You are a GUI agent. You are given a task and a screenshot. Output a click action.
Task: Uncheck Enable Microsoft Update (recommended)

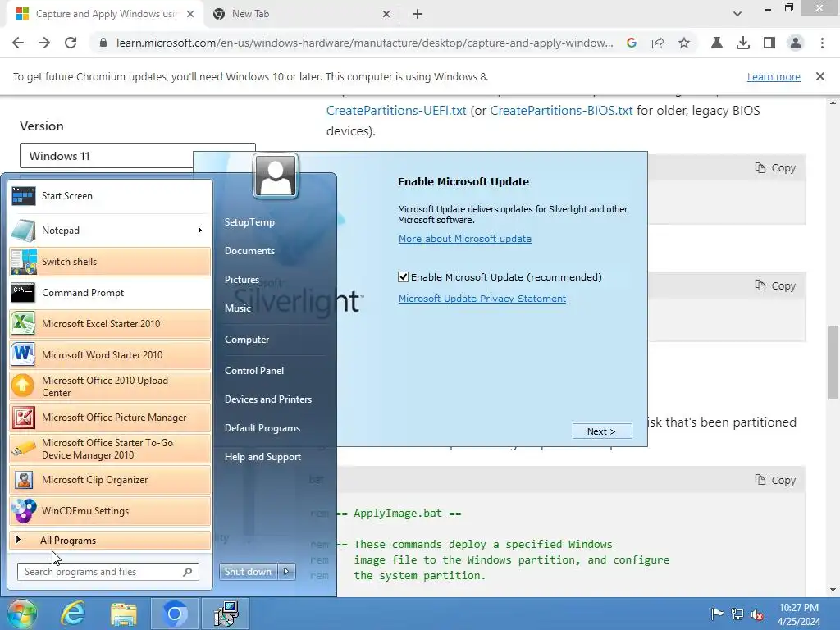pyautogui.click(x=404, y=277)
